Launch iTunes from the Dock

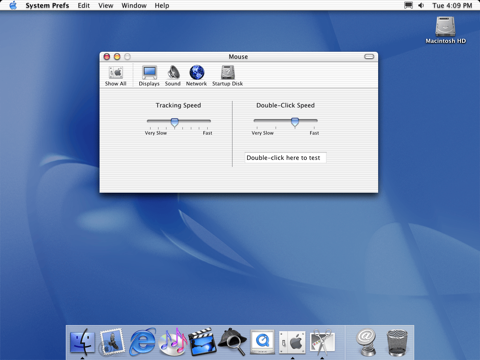(x=172, y=342)
